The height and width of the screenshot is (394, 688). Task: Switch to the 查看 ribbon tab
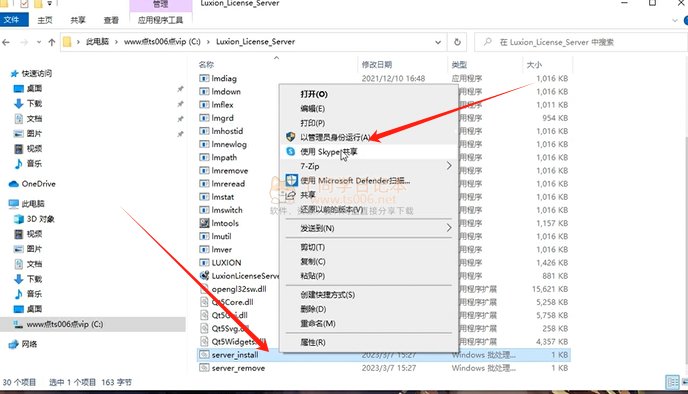[111, 20]
